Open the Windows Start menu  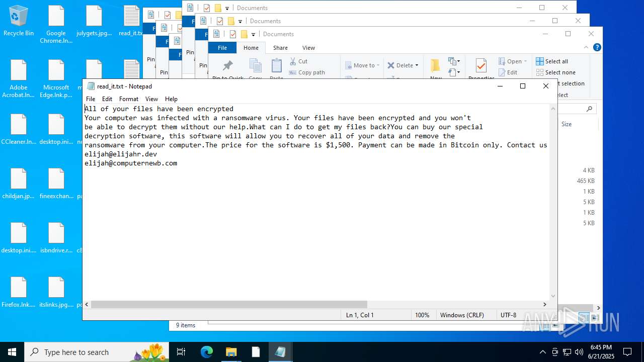(x=12, y=352)
